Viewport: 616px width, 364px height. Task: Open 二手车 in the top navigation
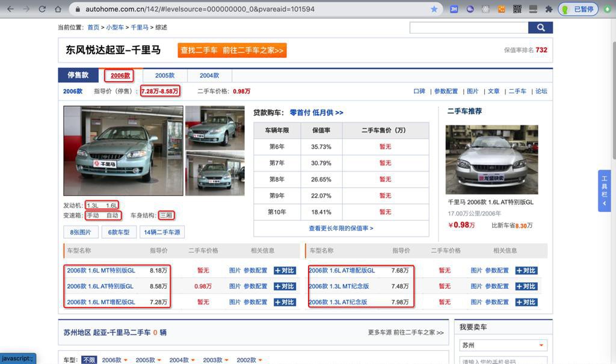pos(517,91)
